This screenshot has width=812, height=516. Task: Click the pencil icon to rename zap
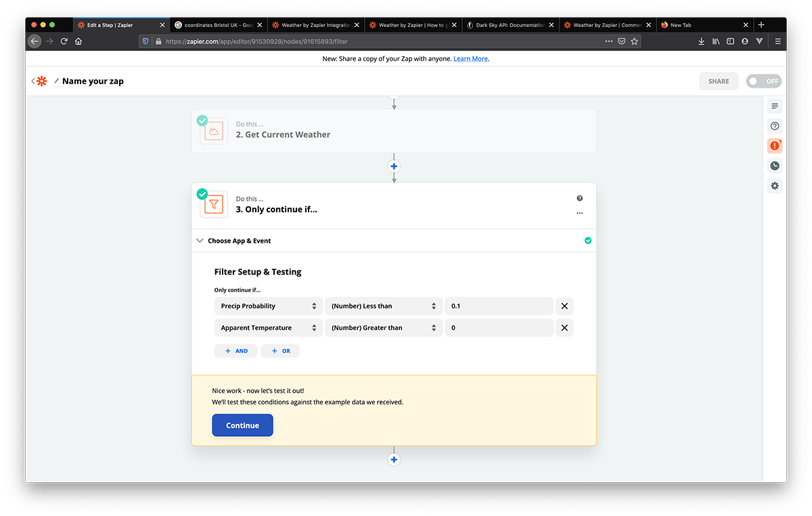[x=56, y=81]
